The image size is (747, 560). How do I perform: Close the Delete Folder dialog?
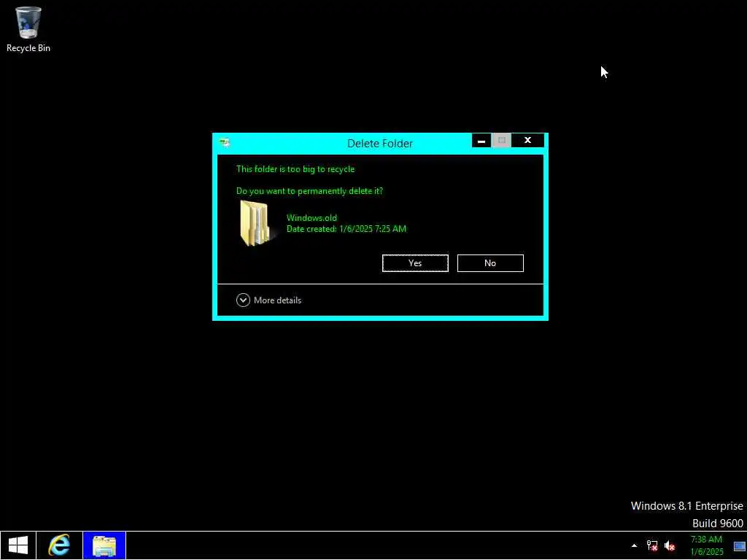pos(527,140)
